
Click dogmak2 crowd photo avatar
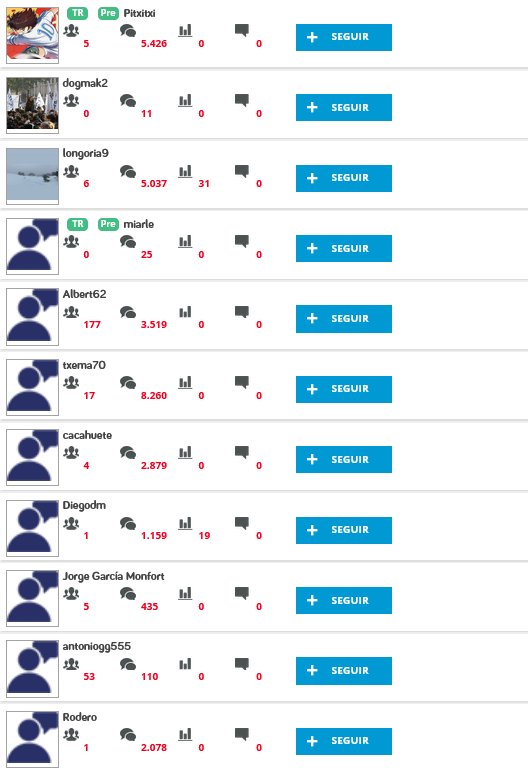tap(32, 105)
